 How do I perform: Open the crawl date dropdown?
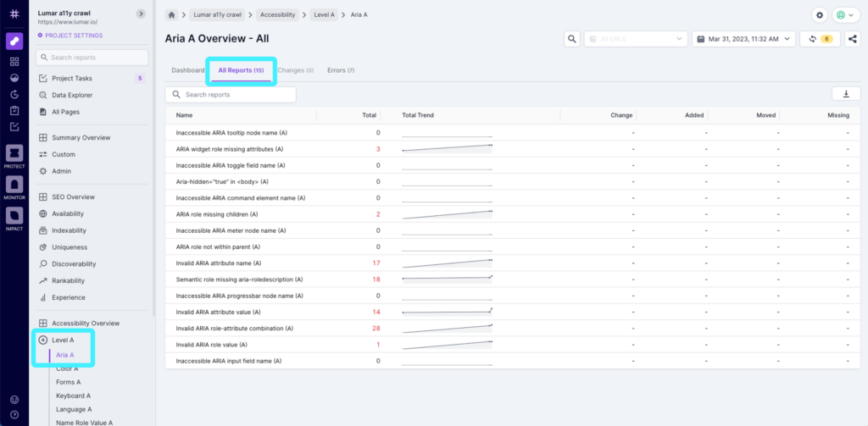click(743, 39)
